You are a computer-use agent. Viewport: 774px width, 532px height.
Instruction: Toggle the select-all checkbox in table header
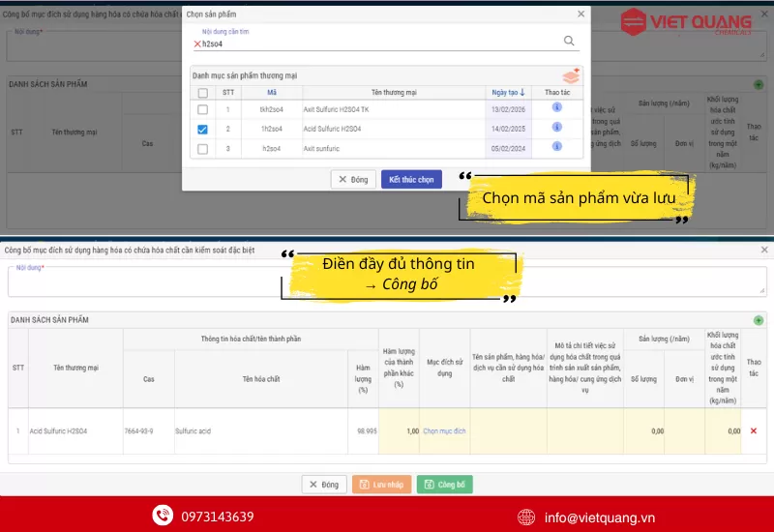coord(202,93)
